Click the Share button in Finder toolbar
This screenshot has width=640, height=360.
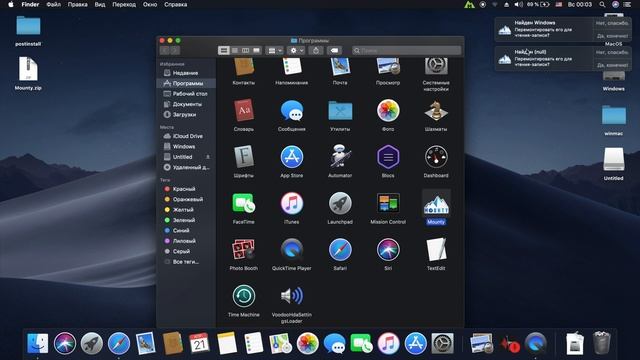pyautogui.click(x=316, y=50)
